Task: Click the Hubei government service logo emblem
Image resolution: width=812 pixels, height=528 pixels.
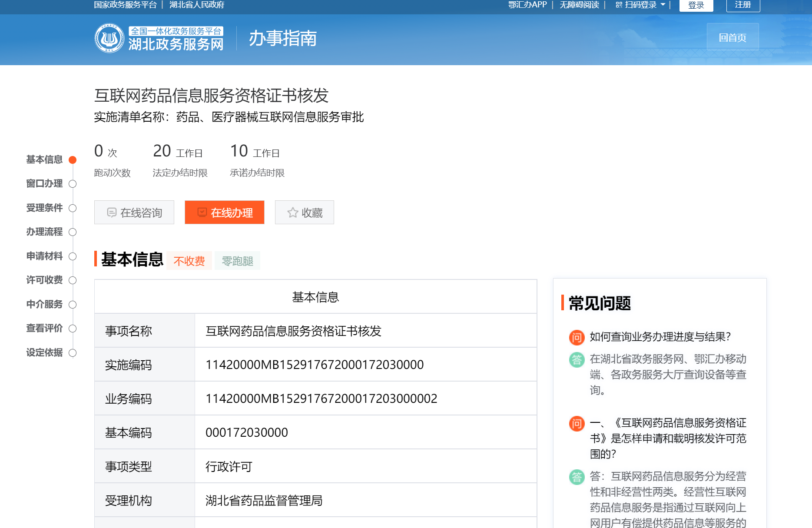Action: pyautogui.click(x=109, y=38)
